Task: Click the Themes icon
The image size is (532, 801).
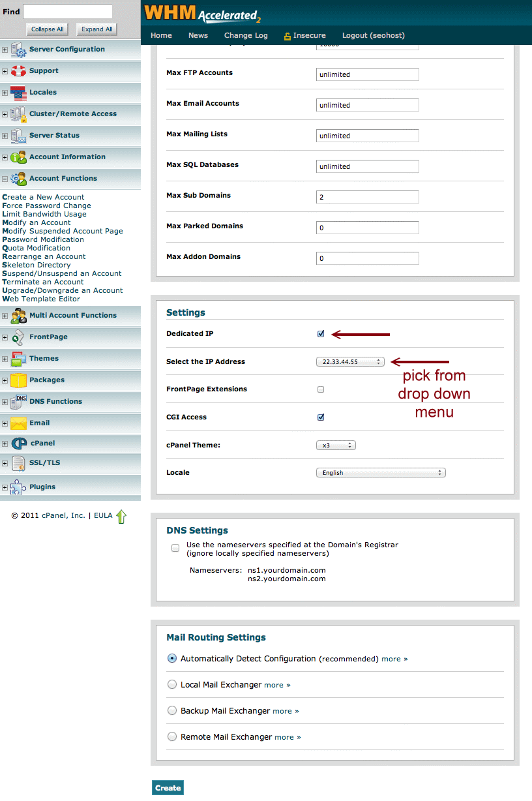Action: pos(18,359)
